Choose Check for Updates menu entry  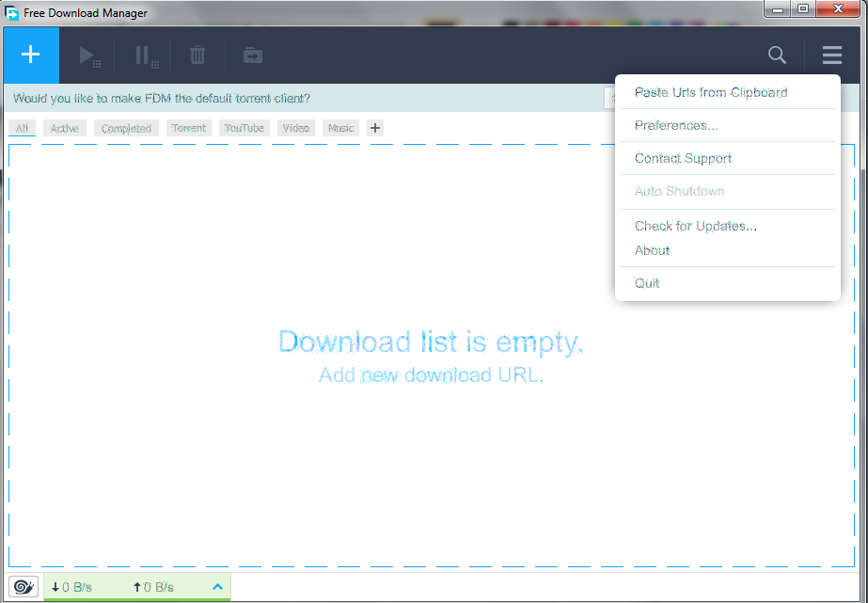point(727,226)
